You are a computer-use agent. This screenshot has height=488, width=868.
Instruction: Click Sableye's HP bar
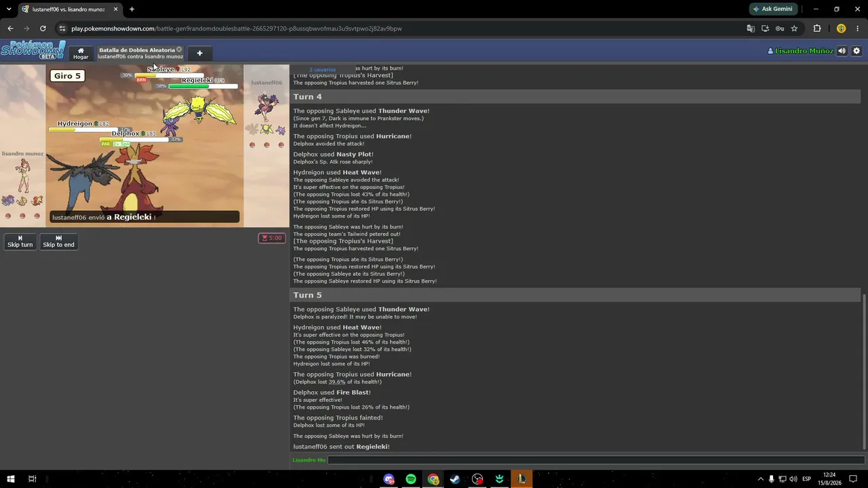click(168, 75)
